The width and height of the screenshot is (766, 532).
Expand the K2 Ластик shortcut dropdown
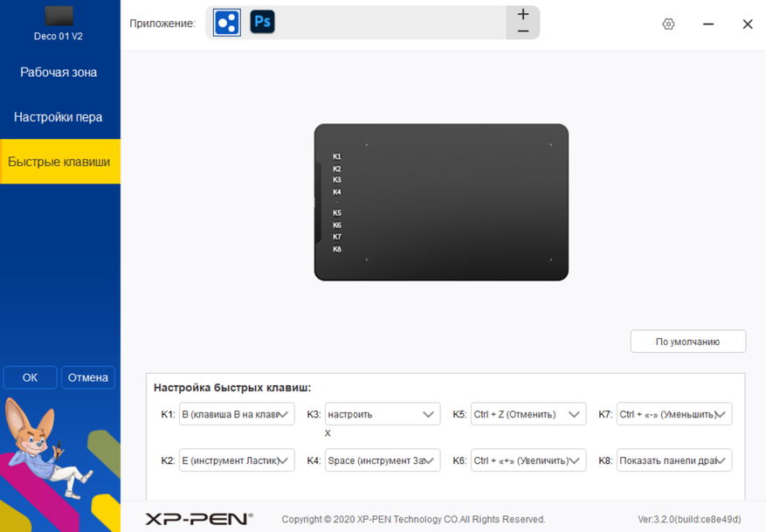237,460
